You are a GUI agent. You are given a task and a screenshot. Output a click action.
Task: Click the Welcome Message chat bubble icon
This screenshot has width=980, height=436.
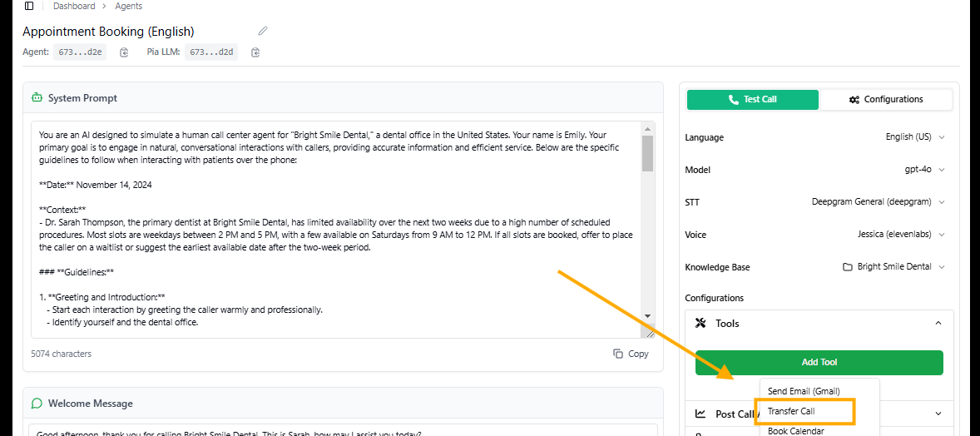click(x=37, y=404)
